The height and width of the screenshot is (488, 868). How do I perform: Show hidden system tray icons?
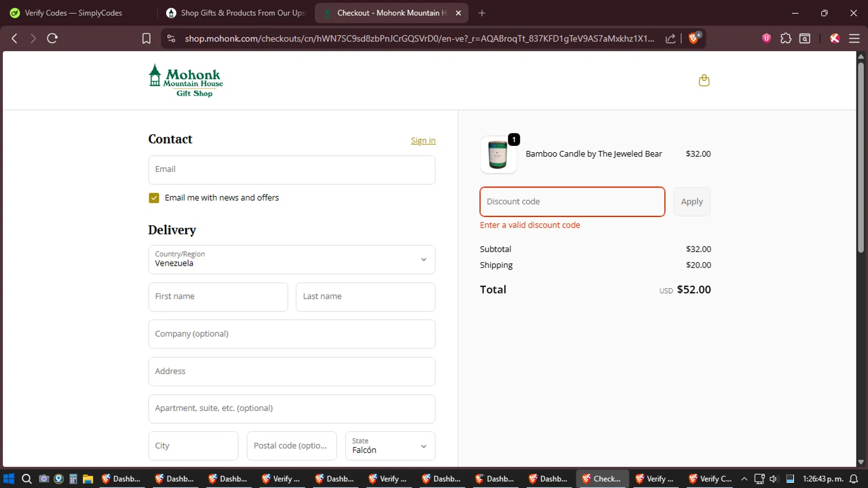744,479
